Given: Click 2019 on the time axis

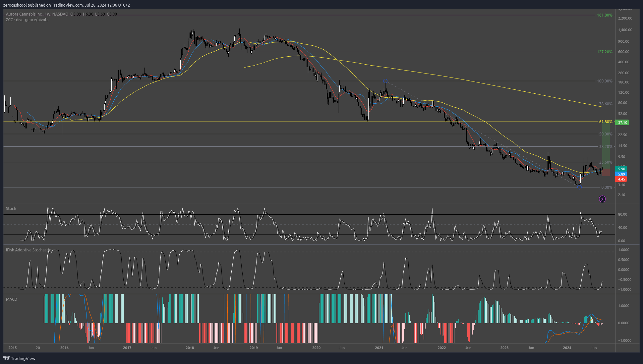Looking at the screenshot, I should click(254, 348).
